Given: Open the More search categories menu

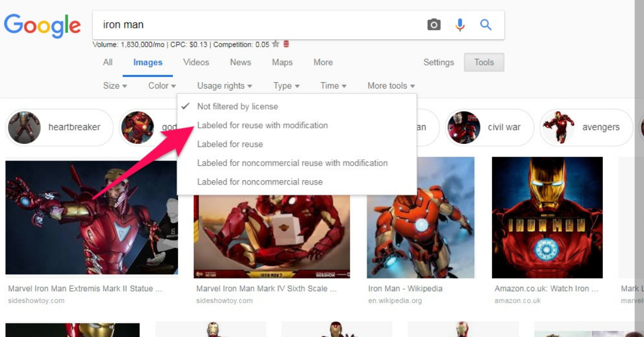Looking at the screenshot, I should [x=323, y=62].
